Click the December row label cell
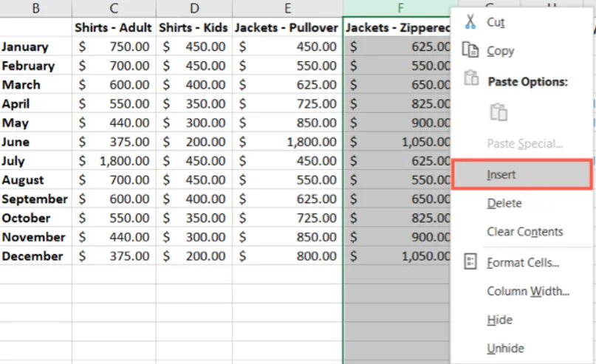The image size is (596, 364). pyautogui.click(x=35, y=256)
